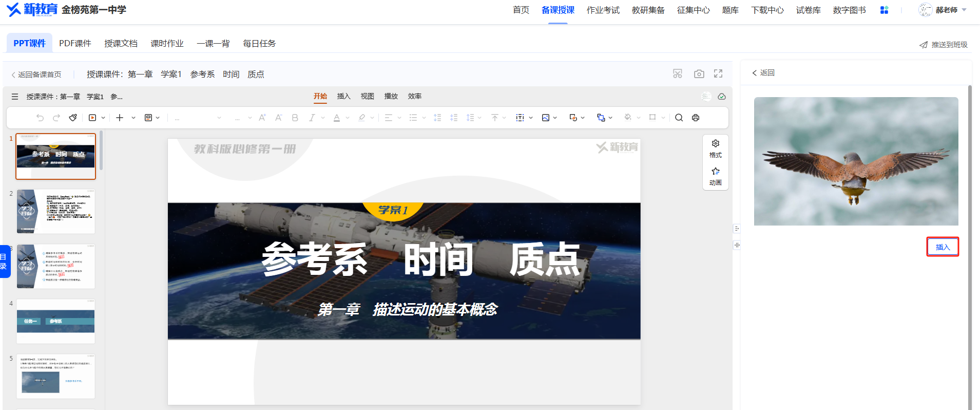Insert a shape from toolbar
The height and width of the screenshot is (410, 980).
573,118
